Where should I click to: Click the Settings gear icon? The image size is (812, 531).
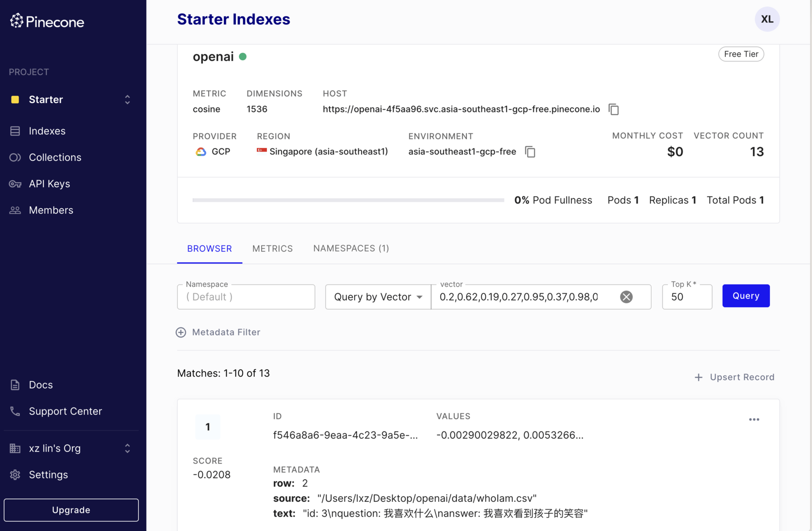coord(15,475)
